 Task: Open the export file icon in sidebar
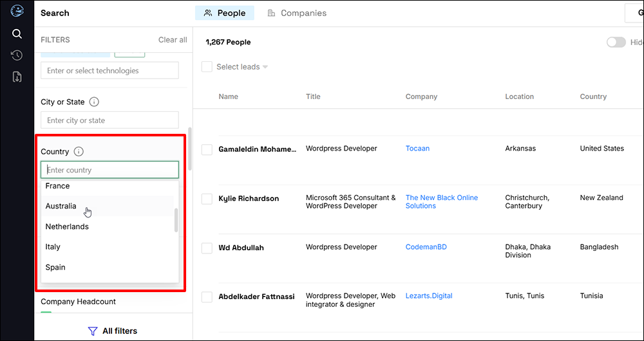(17, 77)
